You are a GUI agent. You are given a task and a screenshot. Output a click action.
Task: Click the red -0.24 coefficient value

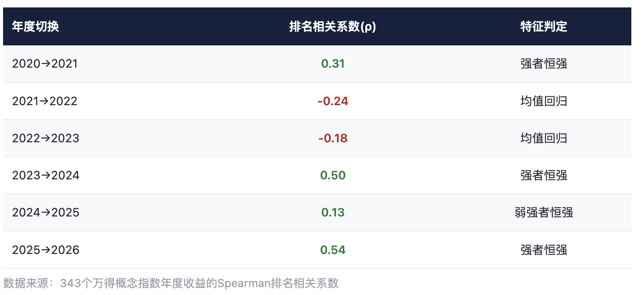[x=333, y=101]
